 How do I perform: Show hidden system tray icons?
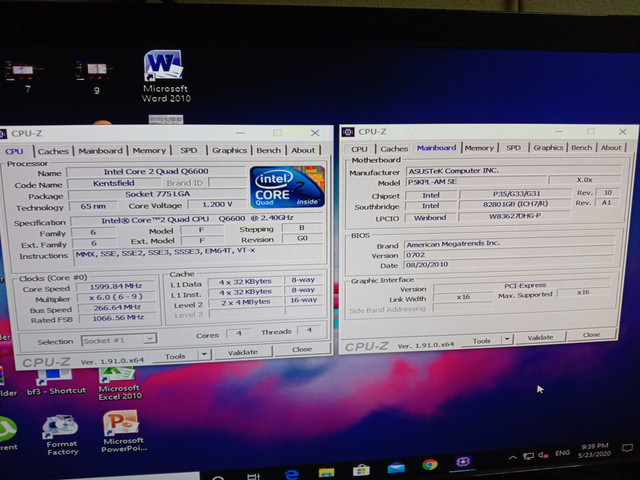click(512, 457)
